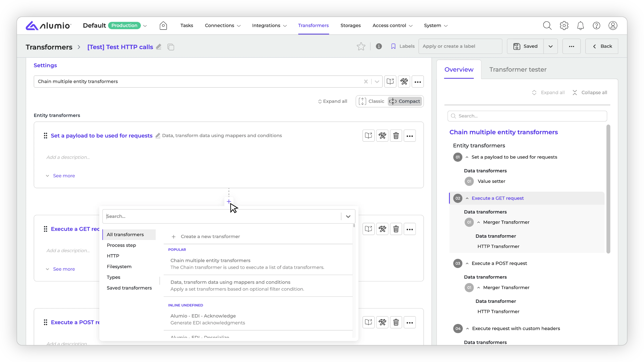
Task: Click the plus add-transformer icon between cards
Action: point(229,201)
